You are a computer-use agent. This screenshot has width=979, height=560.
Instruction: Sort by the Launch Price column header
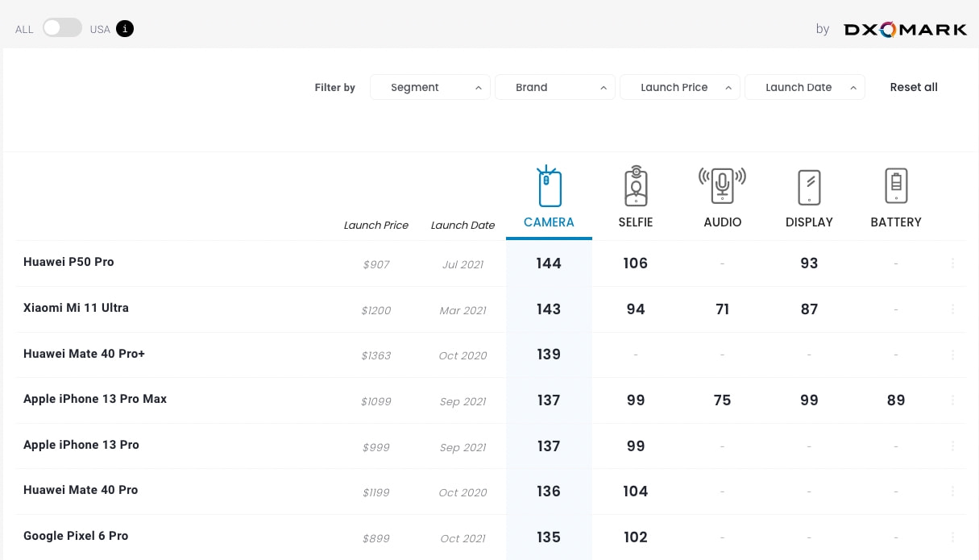[375, 226]
